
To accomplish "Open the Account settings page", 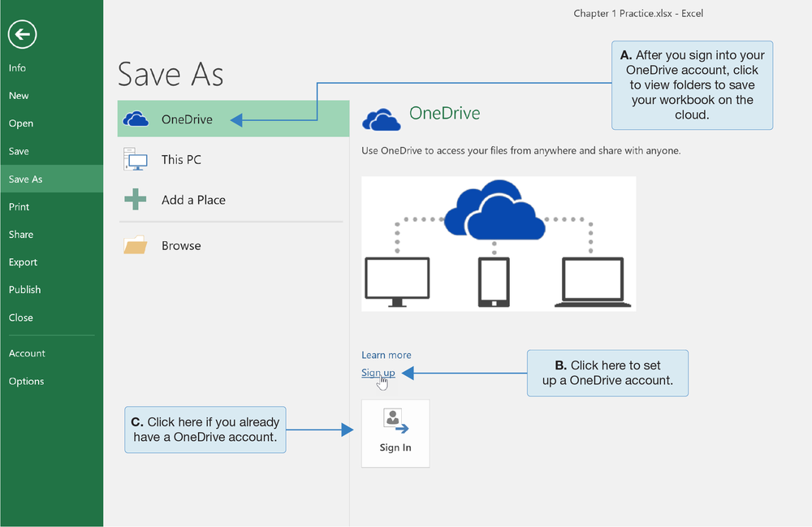I will [27, 353].
